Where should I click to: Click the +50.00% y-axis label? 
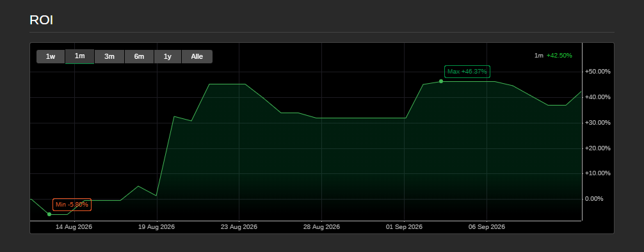coord(598,72)
